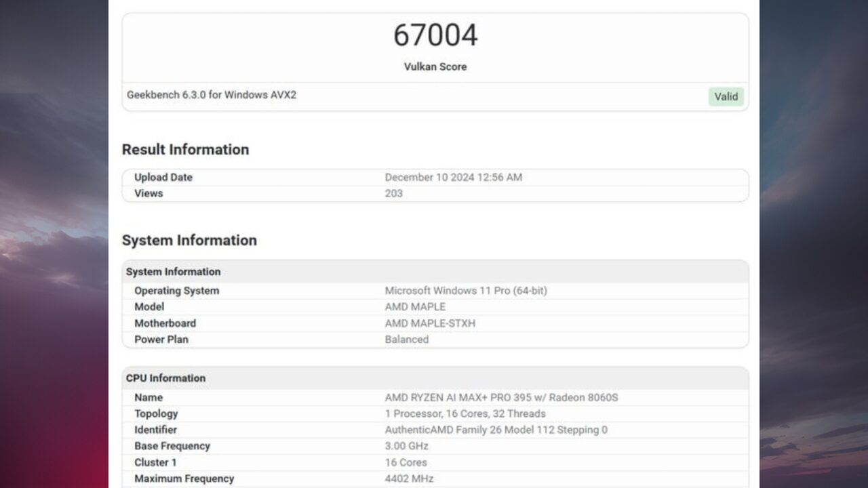Select the '4402 MHz' maximum frequency value
868x488 pixels.
coord(410,479)
